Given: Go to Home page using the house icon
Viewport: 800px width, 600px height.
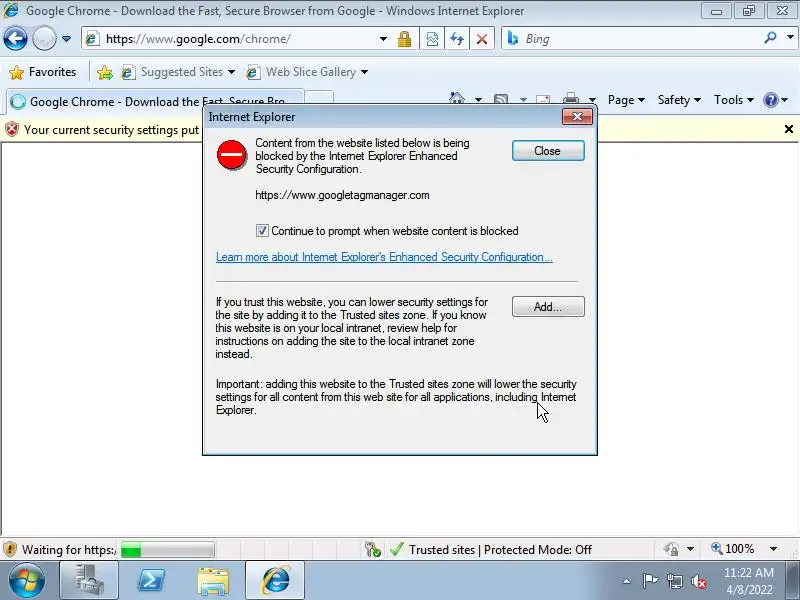Looking at the screenshot, I should click(x=457, y=99).
